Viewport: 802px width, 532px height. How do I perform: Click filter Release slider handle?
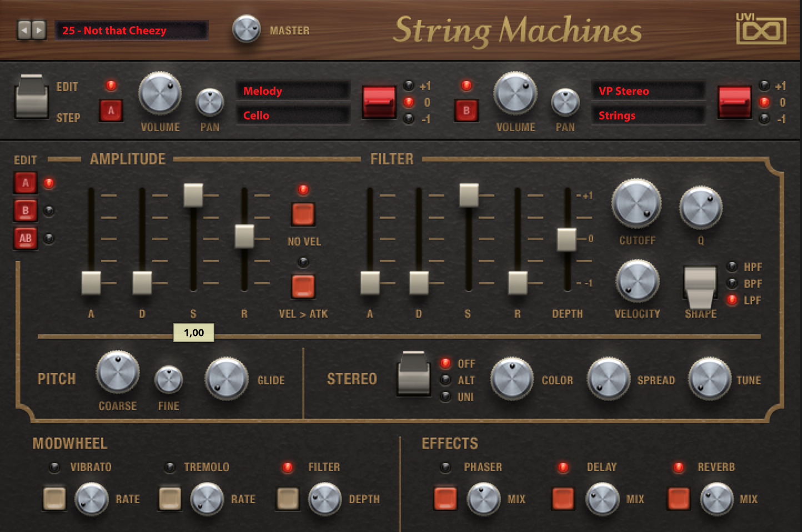pos(518,283)
